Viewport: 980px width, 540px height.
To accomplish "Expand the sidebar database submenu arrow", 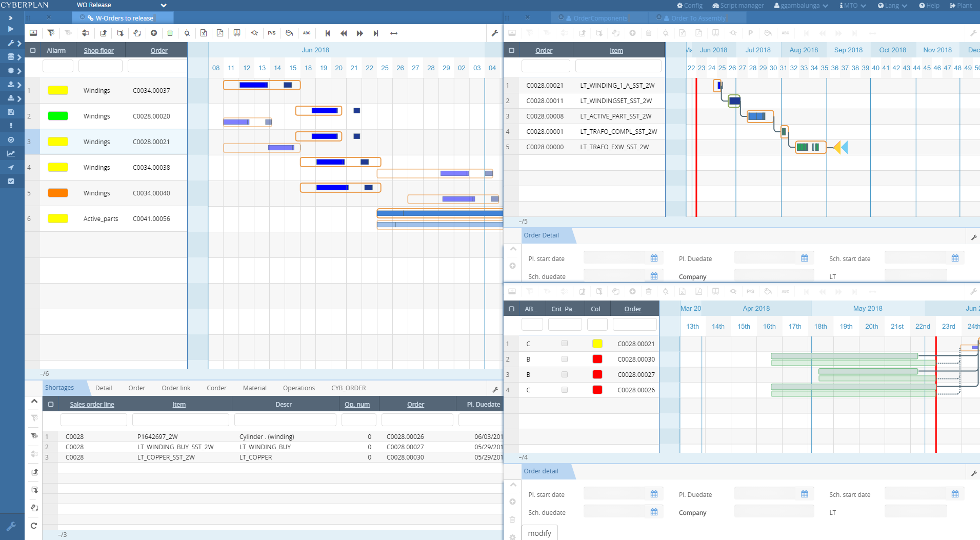I will tap(19, 57).
